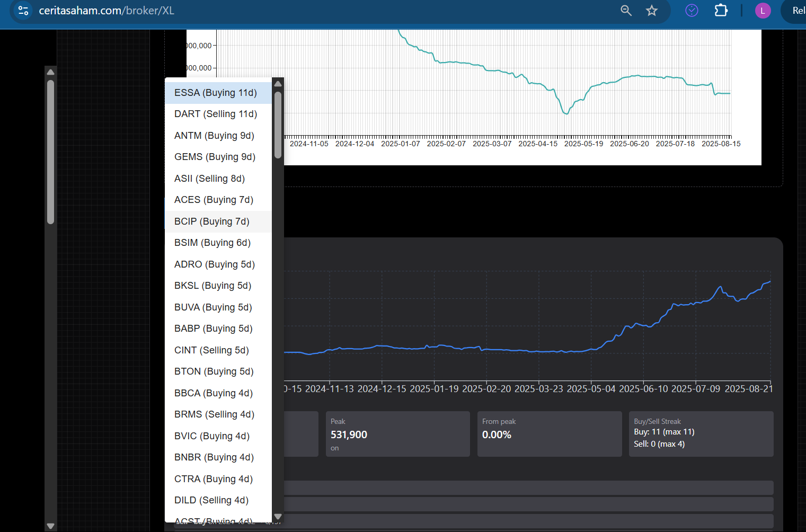Click the 2025-05-04 date label on lower chart
This screenshot has width=806, height=532.
coord(591,389)
